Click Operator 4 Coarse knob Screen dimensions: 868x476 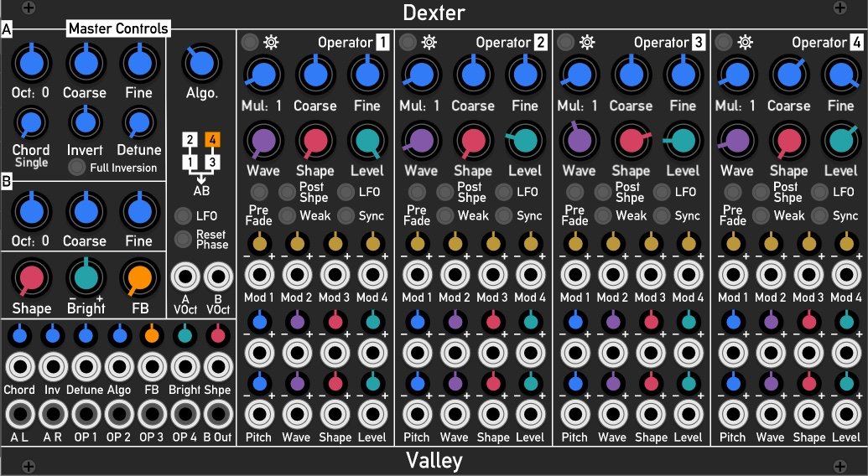tap(789, 75)
